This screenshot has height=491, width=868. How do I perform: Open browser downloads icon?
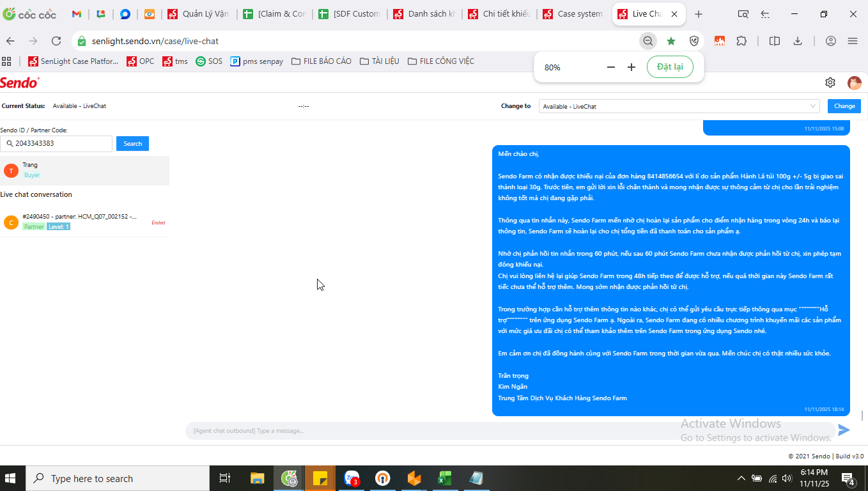798,41
